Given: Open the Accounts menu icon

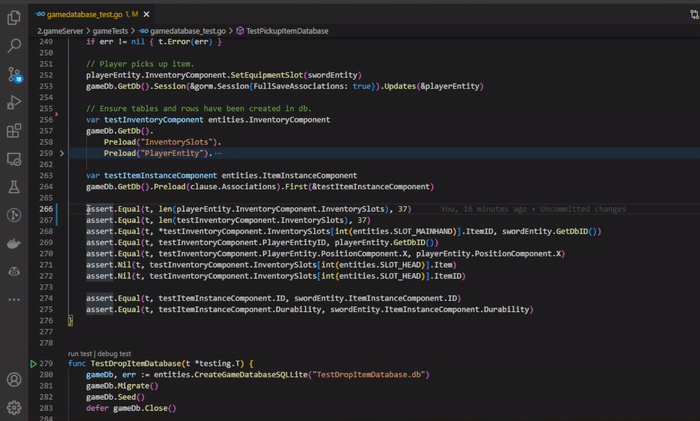Looking at the screenshot, I should pyautogui.click(x=14, y=379).
